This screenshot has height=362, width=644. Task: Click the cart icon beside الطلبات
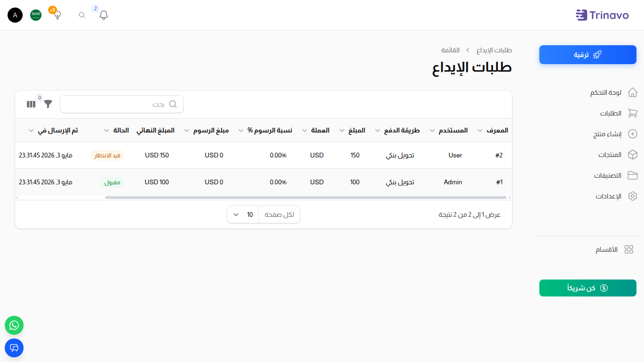coord(633,113)
